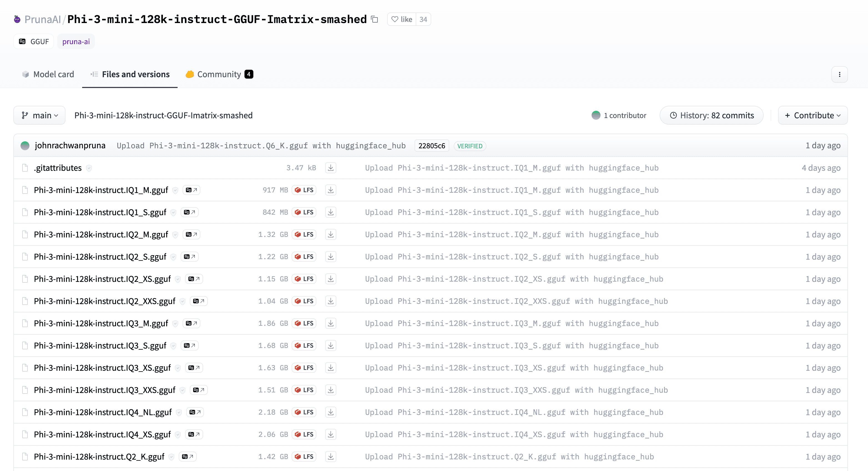Click LFS badge on IQ3_M.gguf row
The image size is (868, 471).
click(x=304, y=323)
